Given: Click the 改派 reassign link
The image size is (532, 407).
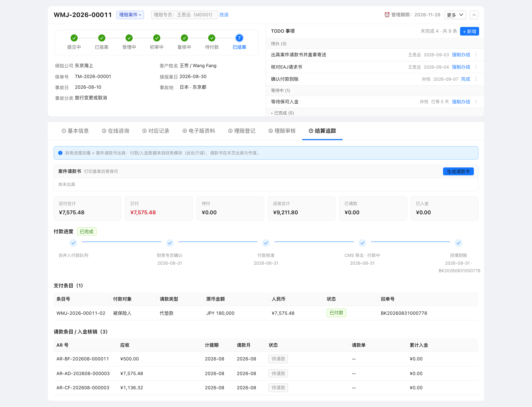Looking at the screenshot, I should tap(224, 15).
